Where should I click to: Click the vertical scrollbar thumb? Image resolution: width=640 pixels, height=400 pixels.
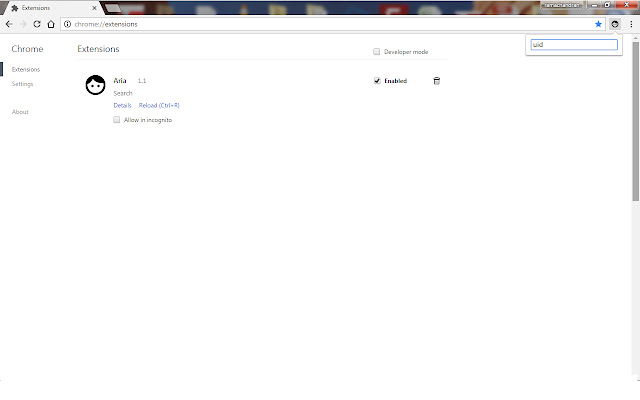click(x=636, y=120)
